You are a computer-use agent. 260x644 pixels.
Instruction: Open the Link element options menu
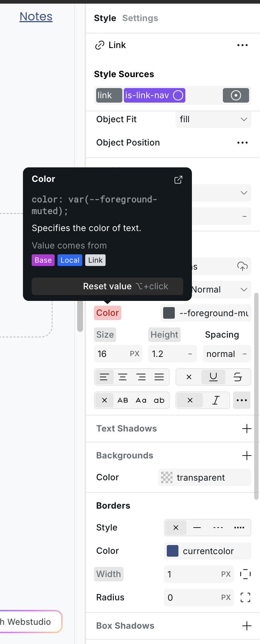[x=243, y=45]
